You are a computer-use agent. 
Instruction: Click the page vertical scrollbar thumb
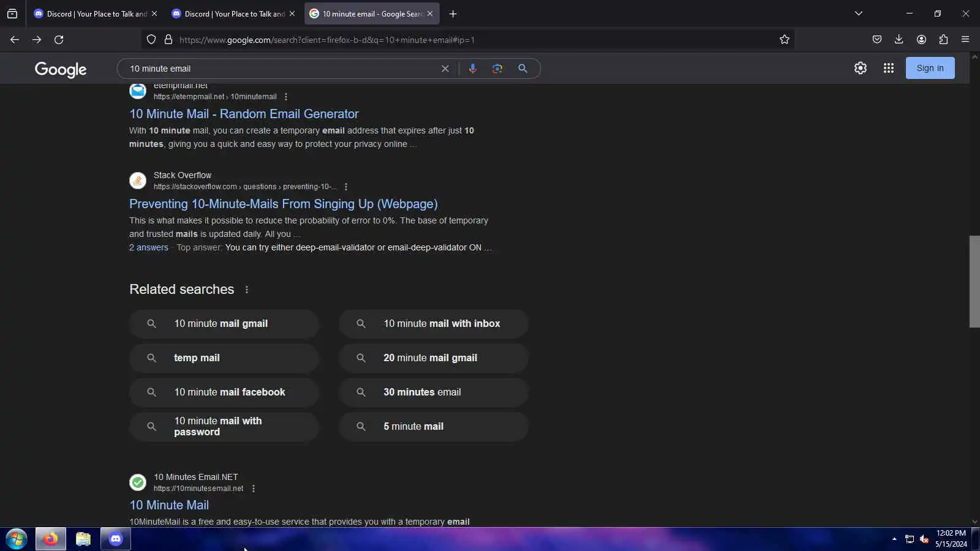tap(974, 282)
